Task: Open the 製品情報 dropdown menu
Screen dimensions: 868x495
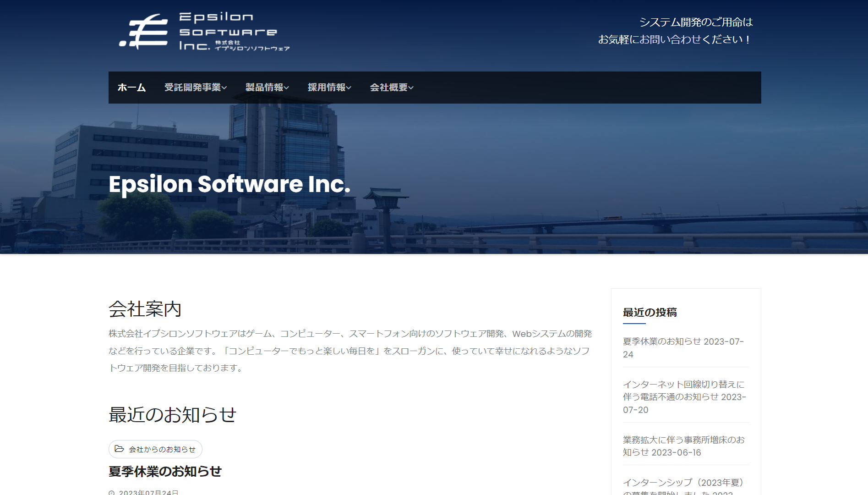Action: (267, 88)
